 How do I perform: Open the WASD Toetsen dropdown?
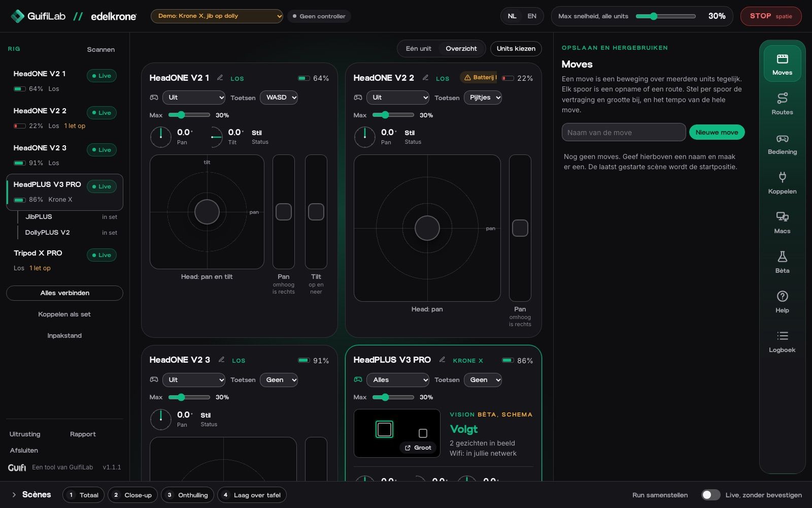pos(279,98)
